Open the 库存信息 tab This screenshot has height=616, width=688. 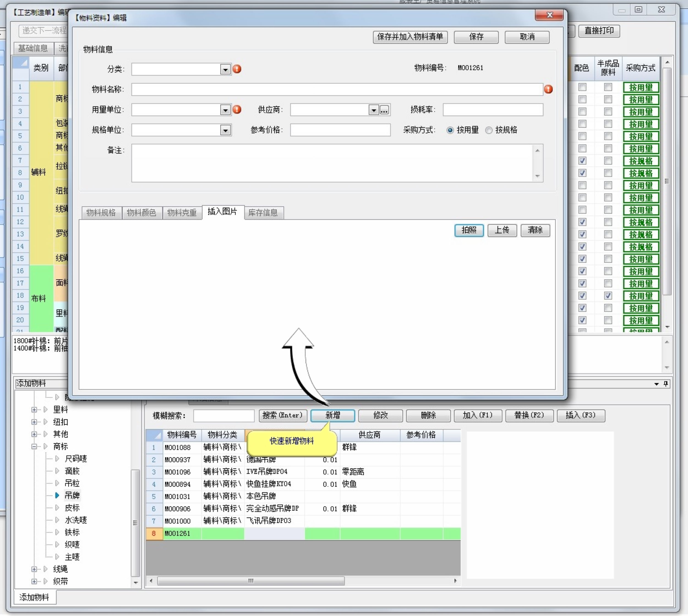263,213
